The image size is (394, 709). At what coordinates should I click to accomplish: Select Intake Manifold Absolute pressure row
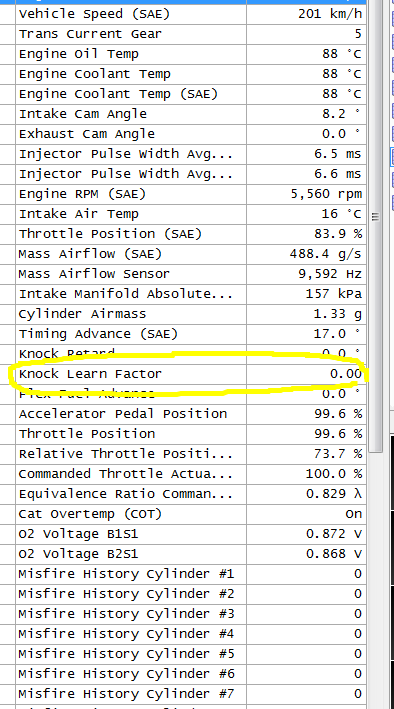click(x=191, y=294)
